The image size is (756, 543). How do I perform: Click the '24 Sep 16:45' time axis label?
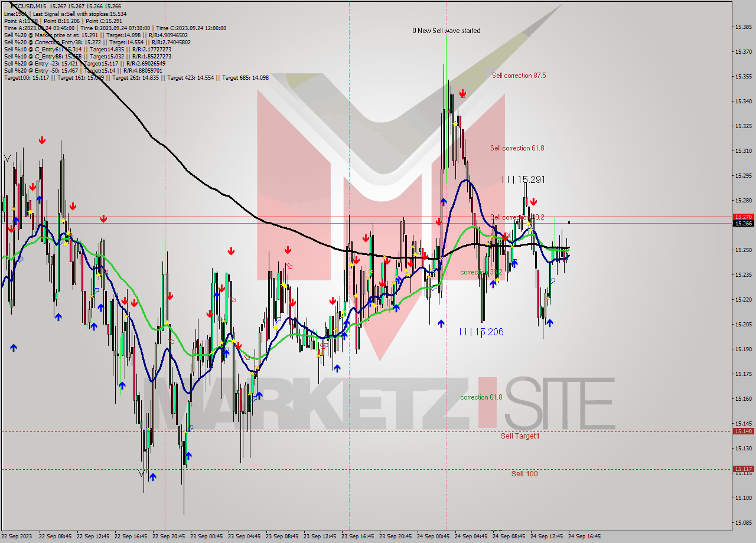coord(585,537)
